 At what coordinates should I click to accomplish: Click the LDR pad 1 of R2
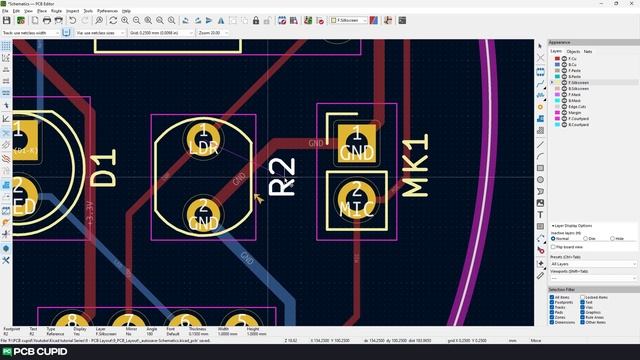[203, 140]
